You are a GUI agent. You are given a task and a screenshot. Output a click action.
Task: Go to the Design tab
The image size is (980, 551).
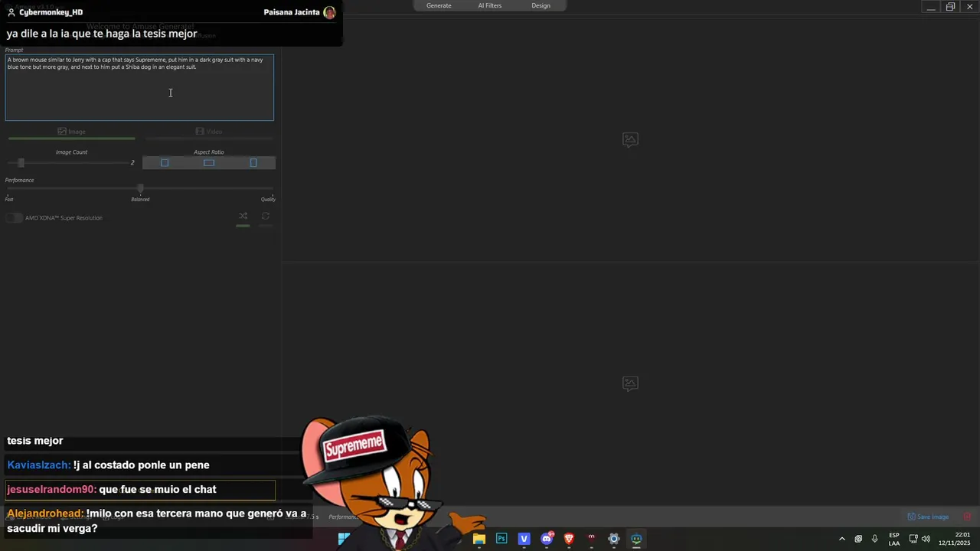541,5
